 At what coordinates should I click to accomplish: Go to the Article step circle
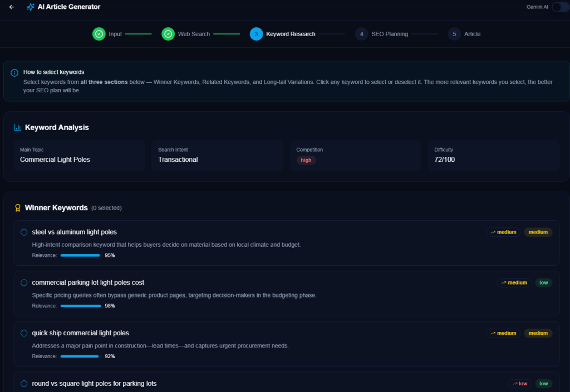point(454,34)
